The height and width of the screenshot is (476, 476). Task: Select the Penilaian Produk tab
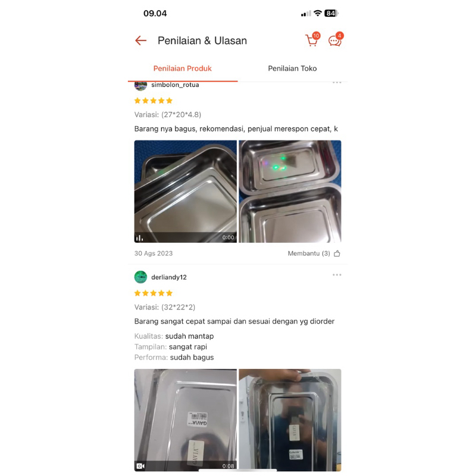click(x=183, y=68)
